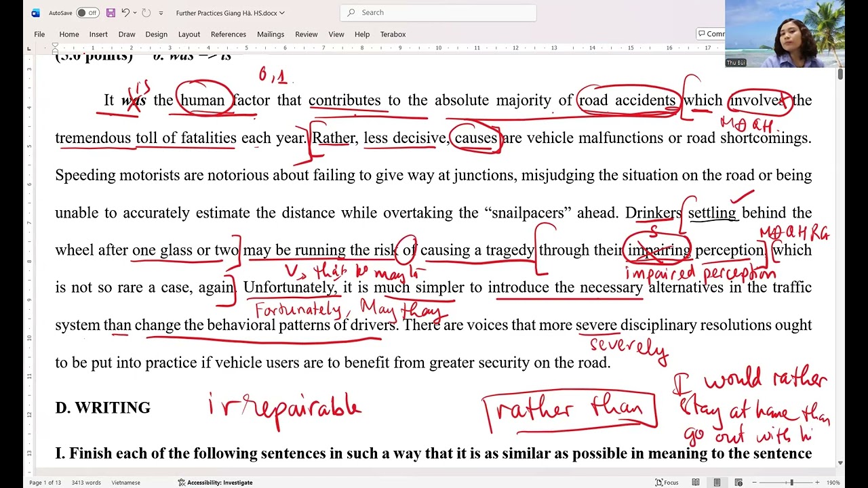This screenshot has width=868, height=488.
Task: Open the Review tab
Action: click(x=307, y=35)
